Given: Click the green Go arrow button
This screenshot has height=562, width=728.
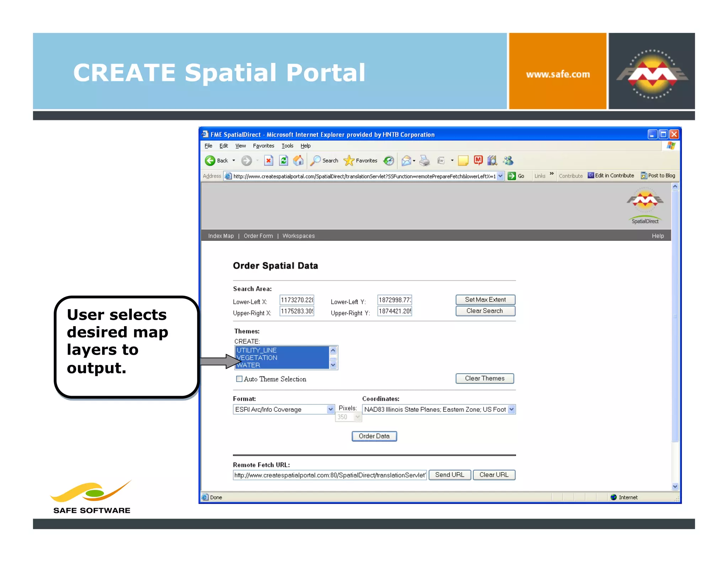Looking at the screenshot, I should [x=512, y=176].
